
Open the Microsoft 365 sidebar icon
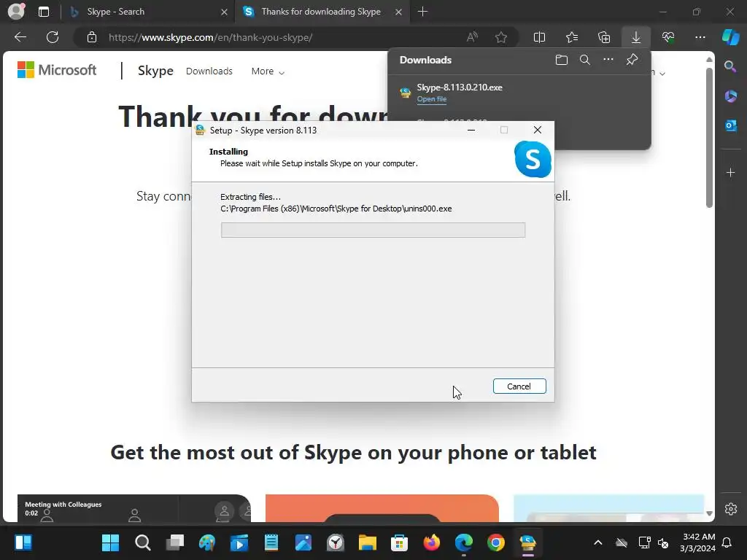pos(730,96)
